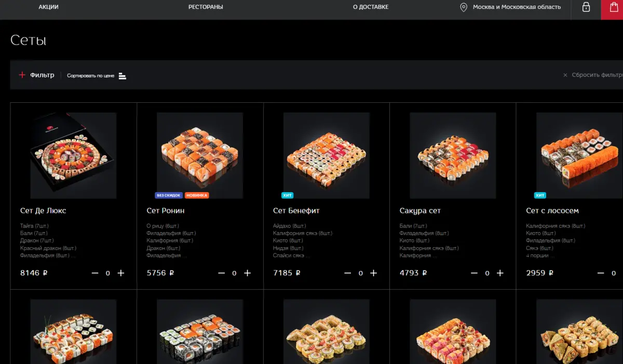The width and height of the screenshot is (623, 364).
Task: Open second-row set image below Сет Де Люкс
Action: [x=73, y=331]
